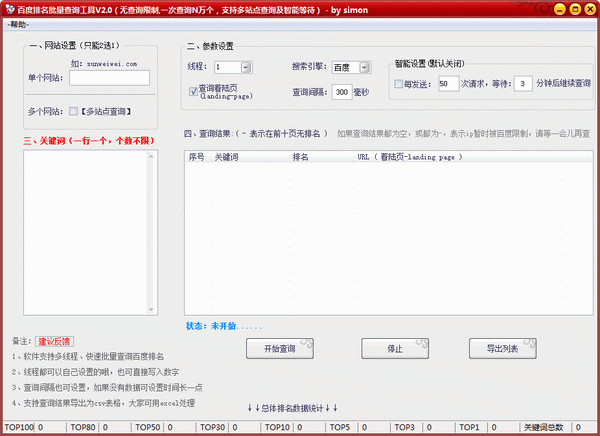The width and height of the screenshot is (600, 436).
Task: Click the TOP30 status bar entry
Action: (x=212, y=427)
